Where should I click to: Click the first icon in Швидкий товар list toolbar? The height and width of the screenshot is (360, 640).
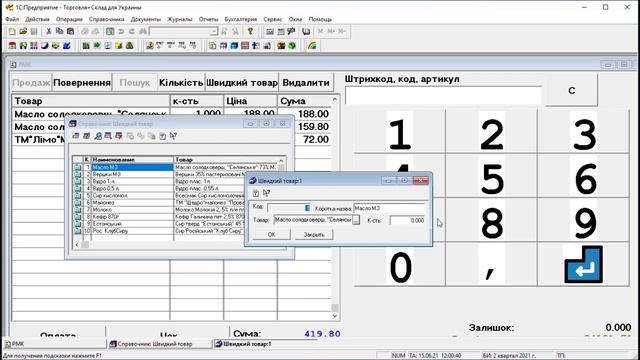76,136
